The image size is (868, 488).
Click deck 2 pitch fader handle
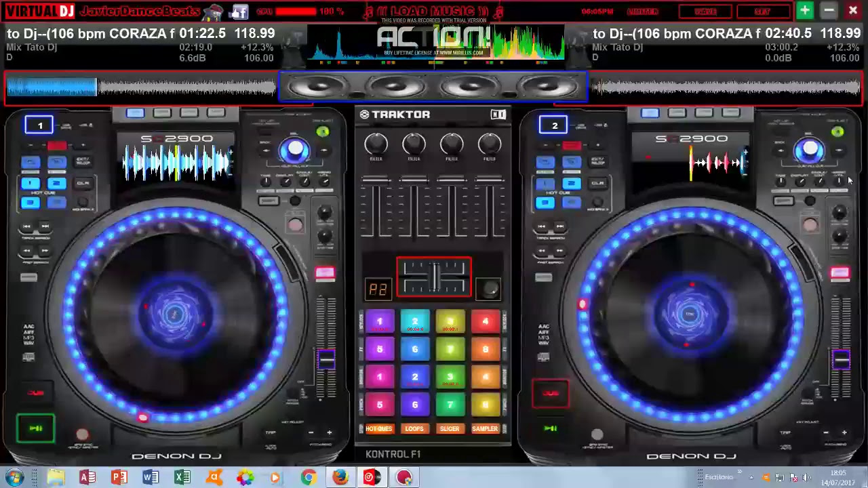pos(841,360)
